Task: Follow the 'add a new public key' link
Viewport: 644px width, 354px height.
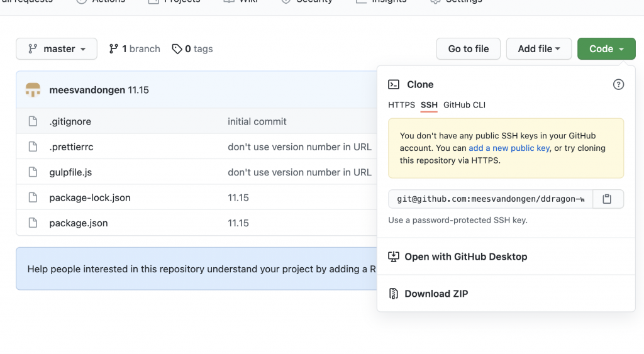Action: pos(509,148)
